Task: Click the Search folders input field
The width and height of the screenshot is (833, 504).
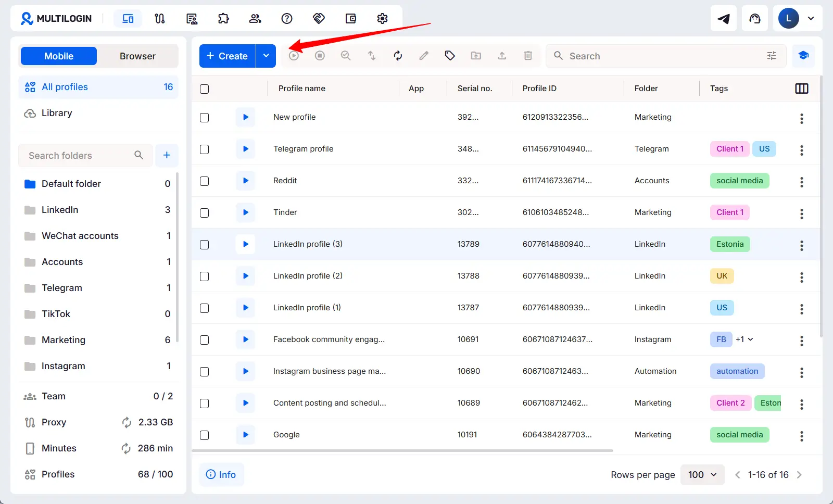Action: (85, 155)
